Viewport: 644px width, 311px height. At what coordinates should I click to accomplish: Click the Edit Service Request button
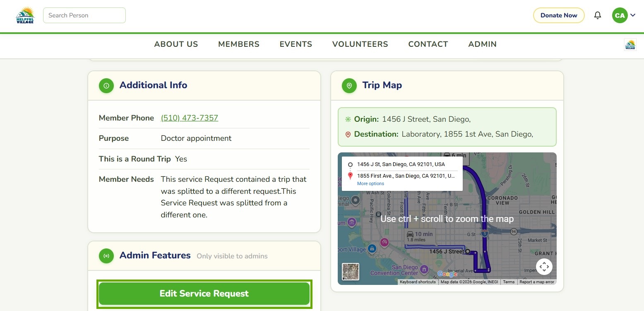(x=204, y=294)
